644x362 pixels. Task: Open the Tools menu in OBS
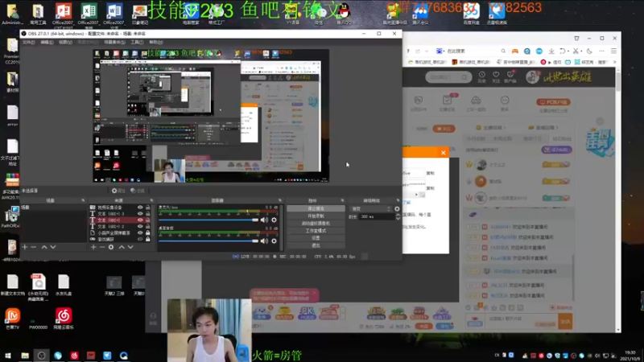pos(137,43)
